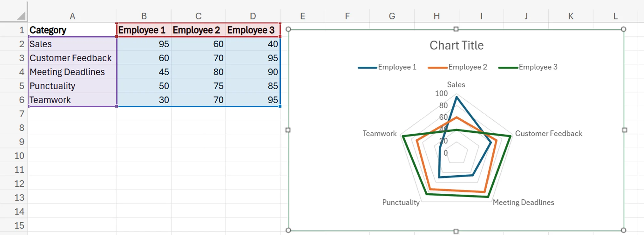Select column I header
Viewport: 644px width, 235px height.
[481, 16]
